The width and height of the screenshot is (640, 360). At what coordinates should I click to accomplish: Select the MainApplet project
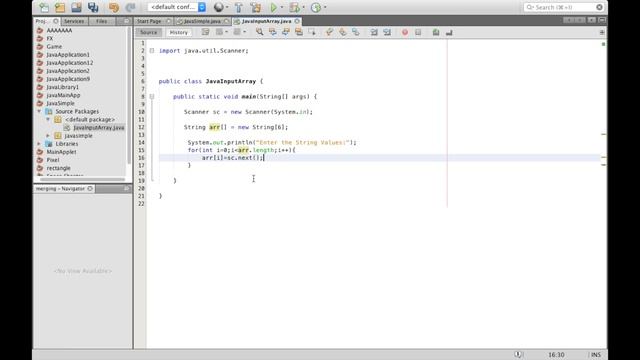61,152
